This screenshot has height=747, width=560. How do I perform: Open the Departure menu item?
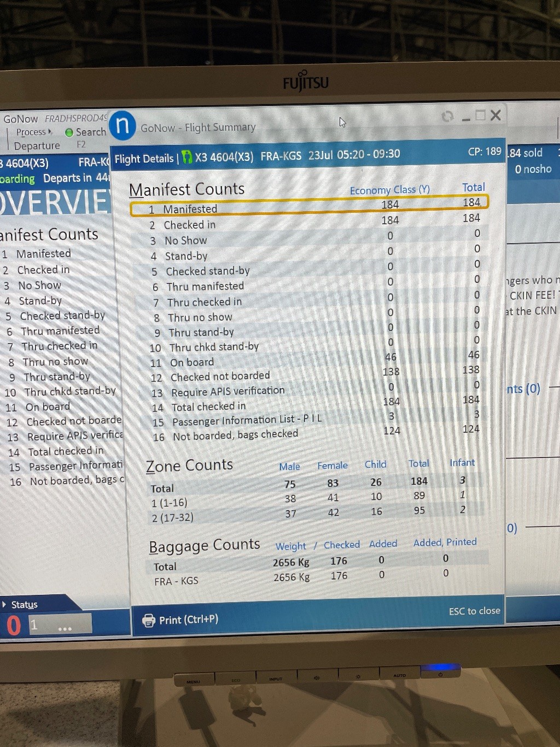(x=37, y=146)
